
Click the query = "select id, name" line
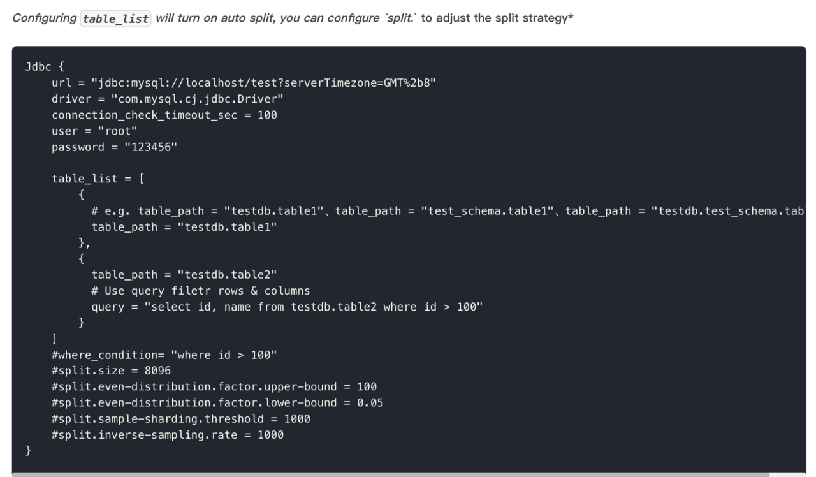click(x=287, y=306)
